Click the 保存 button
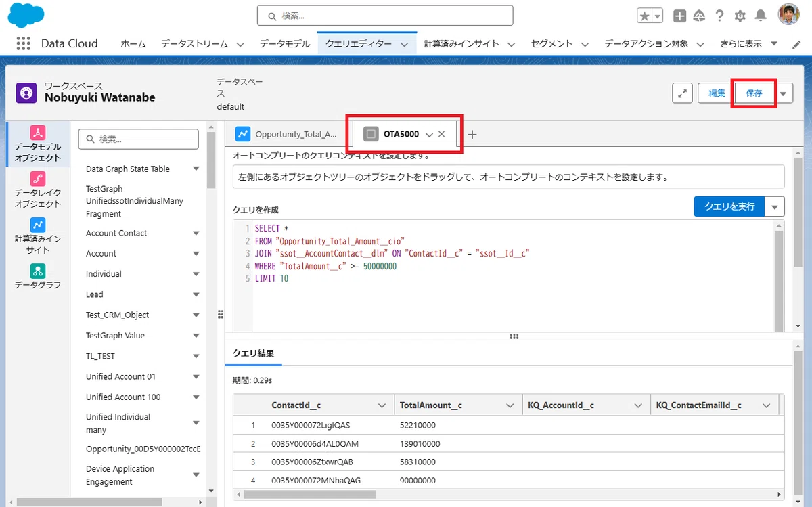The width and height of the screenshot is (812, 507). (x=754, y=93)
